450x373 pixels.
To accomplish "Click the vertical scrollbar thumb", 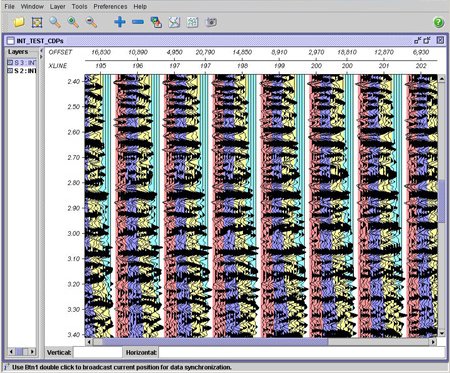I will pos(442,201).
